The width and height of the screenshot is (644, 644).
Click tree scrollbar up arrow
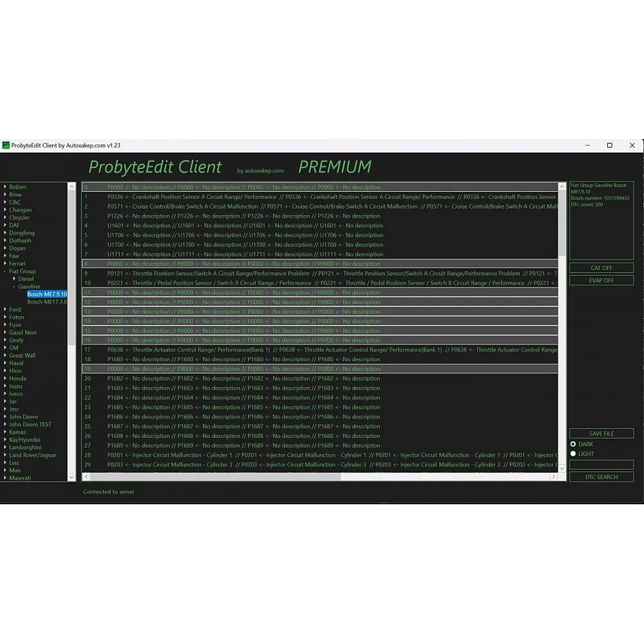[71, 187]
